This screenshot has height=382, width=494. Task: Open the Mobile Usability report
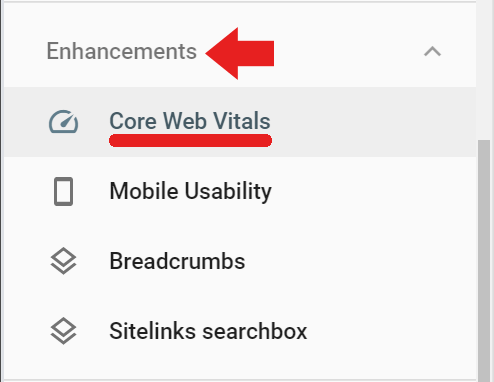(190, 191)
